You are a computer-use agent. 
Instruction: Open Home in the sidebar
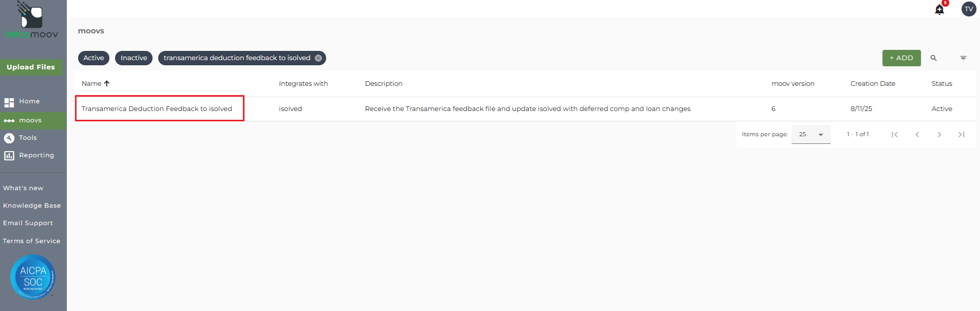pos(29,101)
